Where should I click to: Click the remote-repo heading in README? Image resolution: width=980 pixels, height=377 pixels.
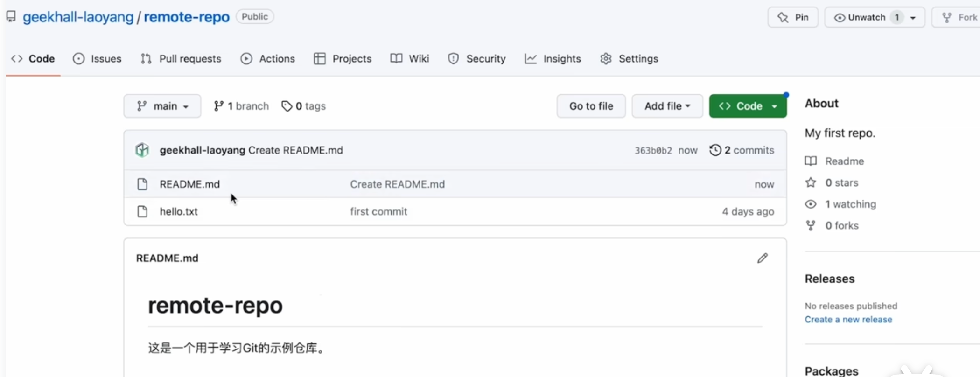pyautogui.click(x=215, y=306)
